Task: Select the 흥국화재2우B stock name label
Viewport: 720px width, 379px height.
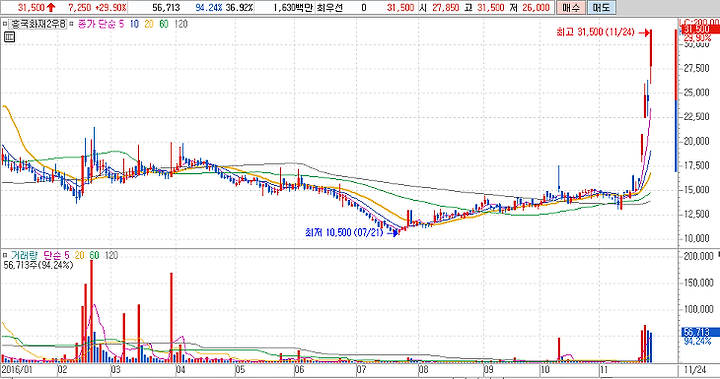Action: pos(39,24)
